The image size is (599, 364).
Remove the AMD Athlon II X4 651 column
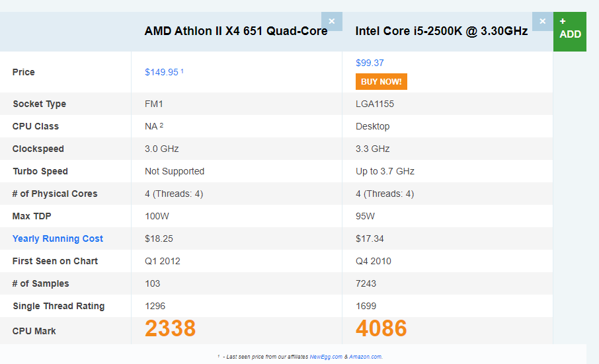[331, 21]
